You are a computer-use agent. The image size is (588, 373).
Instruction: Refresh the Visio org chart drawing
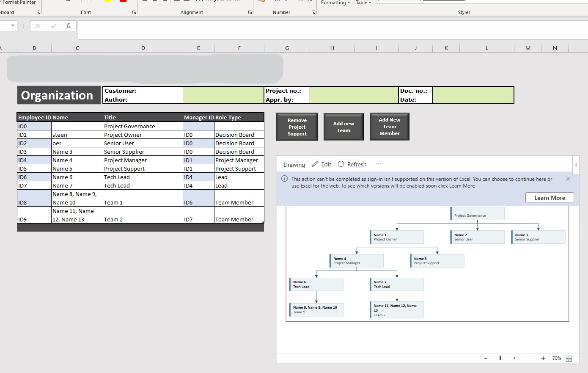point(352,164)
